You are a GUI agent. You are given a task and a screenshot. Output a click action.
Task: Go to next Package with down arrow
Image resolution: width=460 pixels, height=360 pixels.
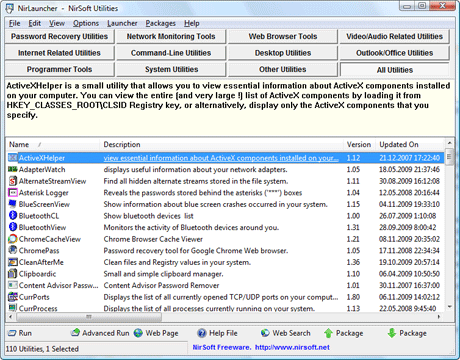(407, 333)
